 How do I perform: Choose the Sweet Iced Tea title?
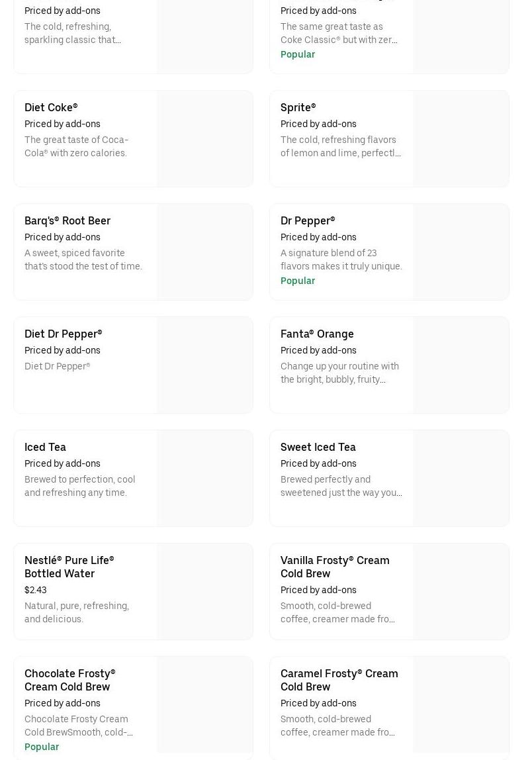pos(318,447)
